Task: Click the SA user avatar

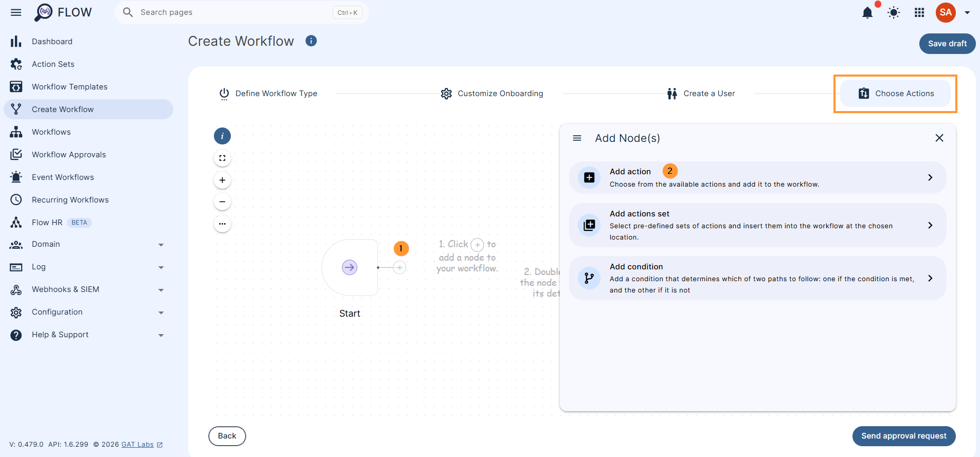Action: pyautogui.click(x=946, y=12)
